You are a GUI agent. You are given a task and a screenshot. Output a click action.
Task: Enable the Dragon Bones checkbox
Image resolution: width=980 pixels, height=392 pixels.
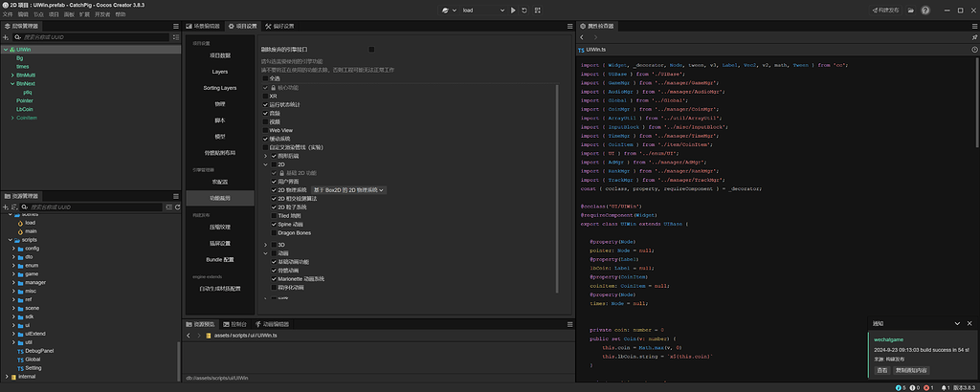click(x=273, y=232)
